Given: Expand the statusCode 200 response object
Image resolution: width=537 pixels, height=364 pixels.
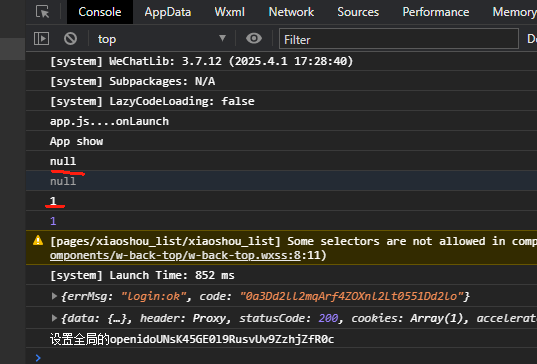Looking at the screenshot, I should click(54, 318).
